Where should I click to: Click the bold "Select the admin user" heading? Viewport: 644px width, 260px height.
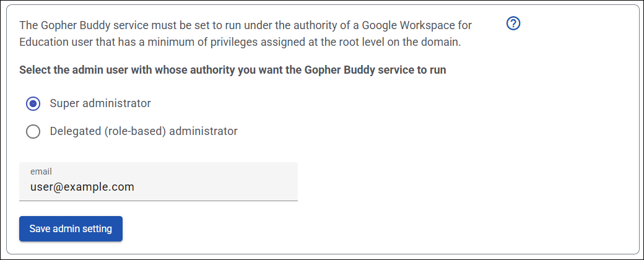tap(232, 70)
